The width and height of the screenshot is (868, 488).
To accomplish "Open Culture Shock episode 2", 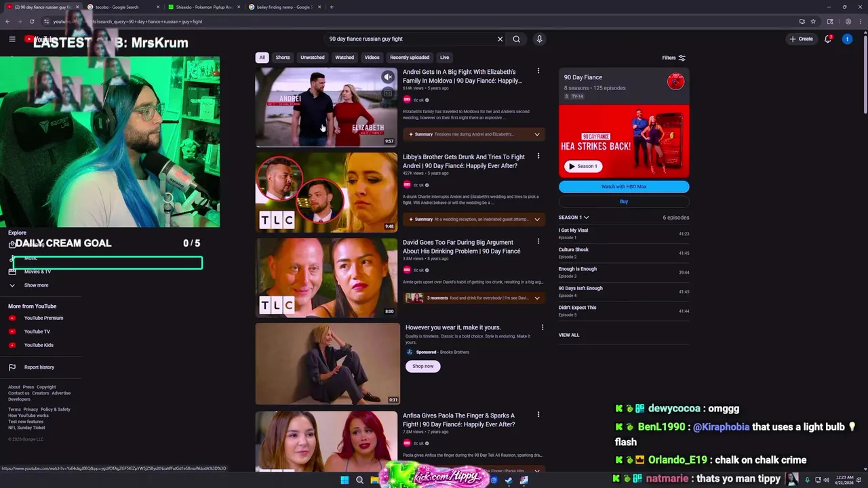I will [x=624, y=253].
